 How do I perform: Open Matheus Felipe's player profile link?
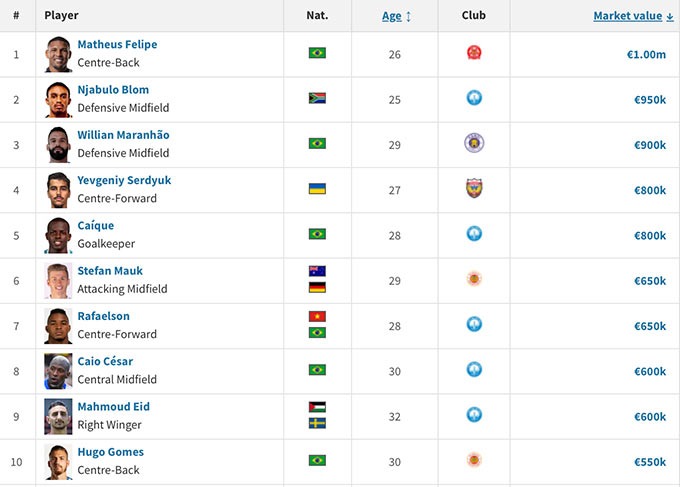117,44
